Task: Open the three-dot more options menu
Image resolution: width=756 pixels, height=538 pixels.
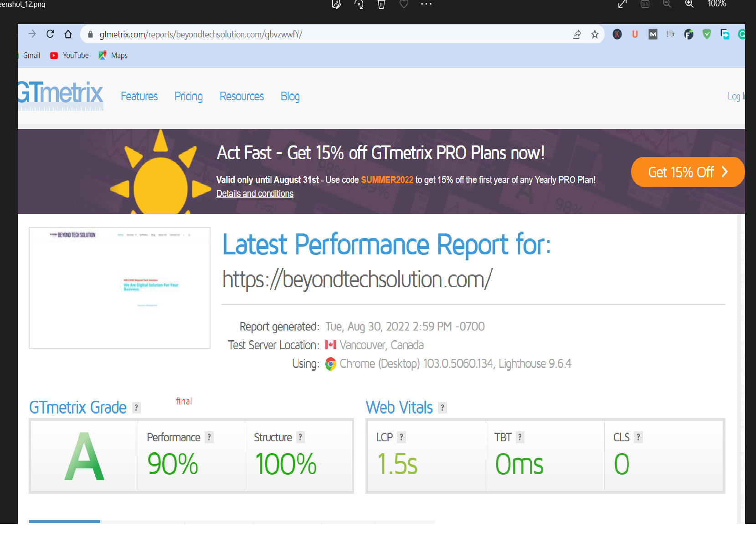Action: (426, 4)
